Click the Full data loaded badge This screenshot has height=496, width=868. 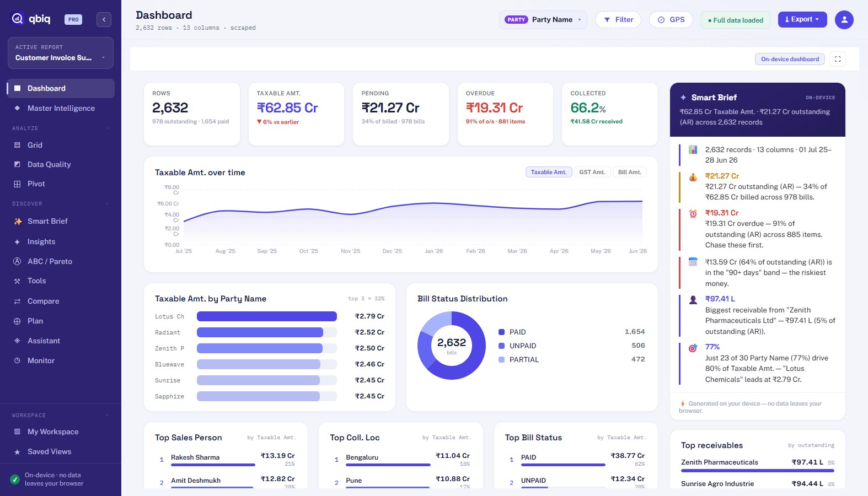pyautogui.click(x=736, y=20)
